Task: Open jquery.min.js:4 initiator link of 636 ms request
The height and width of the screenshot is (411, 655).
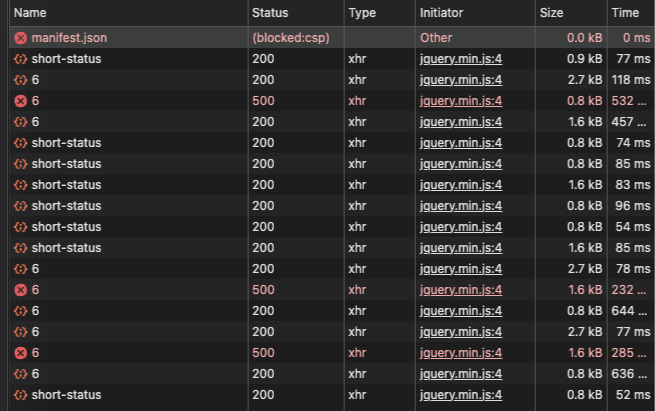Action: click(x=460, y=374)
